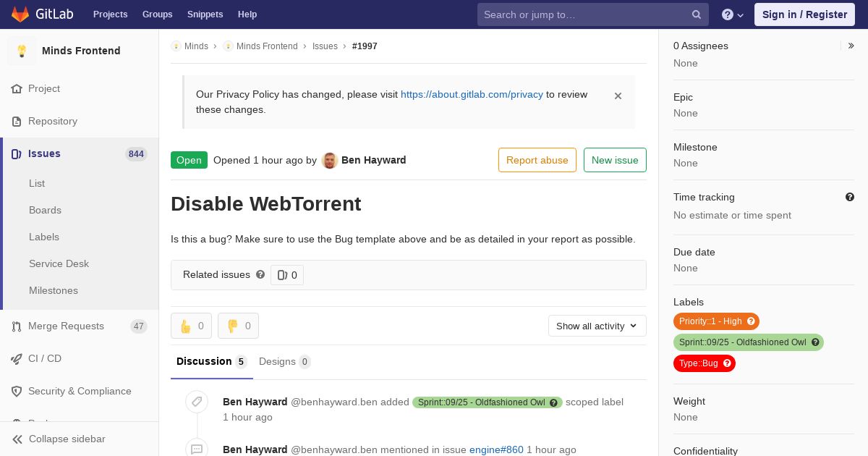The image size is (868, 456).
Task: Focus the Search or jump to field
Action: point(592,14)
